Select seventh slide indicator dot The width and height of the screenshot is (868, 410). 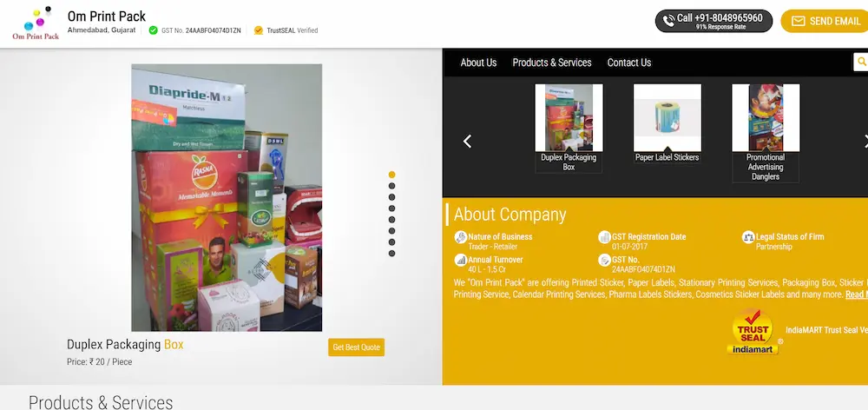pyautogui.click(x=392, y=242)
